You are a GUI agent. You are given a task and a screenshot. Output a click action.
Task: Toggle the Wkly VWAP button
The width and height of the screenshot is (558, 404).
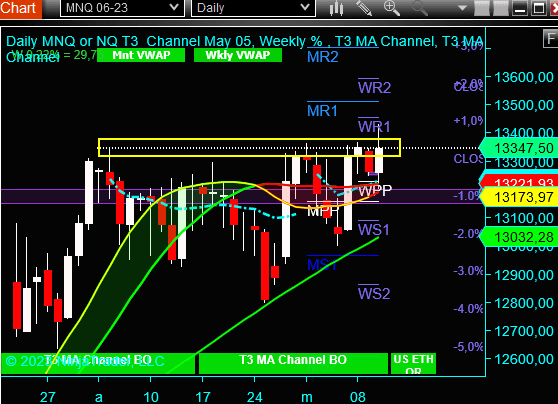(x=238, y=55)
